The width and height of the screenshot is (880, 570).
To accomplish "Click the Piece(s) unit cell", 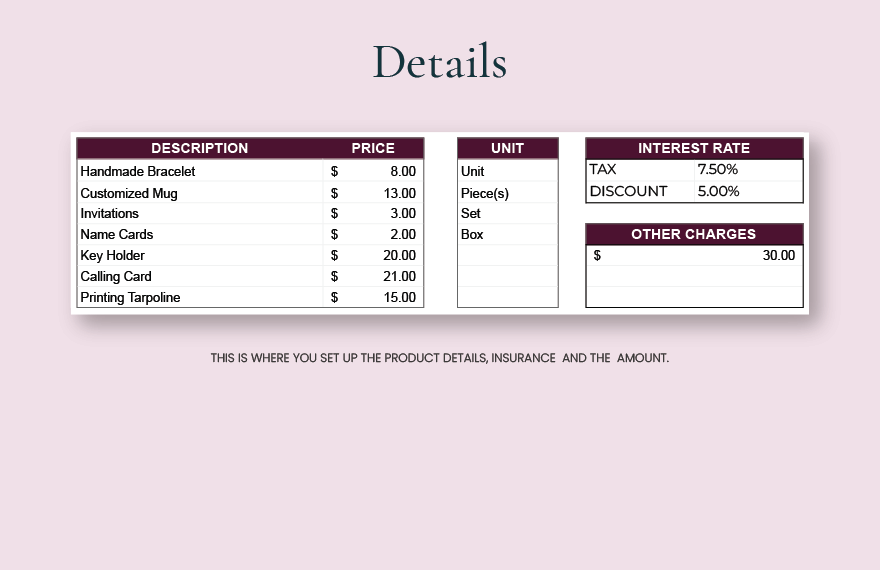I will tap(485, 193).
